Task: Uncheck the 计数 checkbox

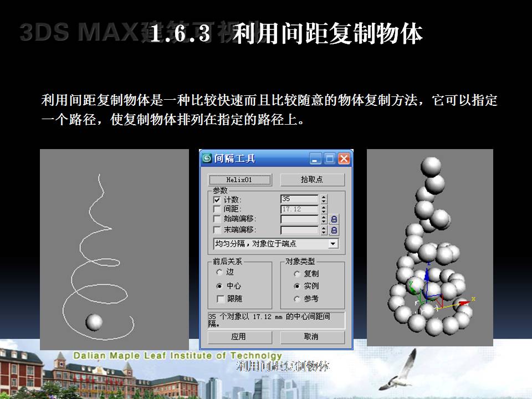Action: 217,199
